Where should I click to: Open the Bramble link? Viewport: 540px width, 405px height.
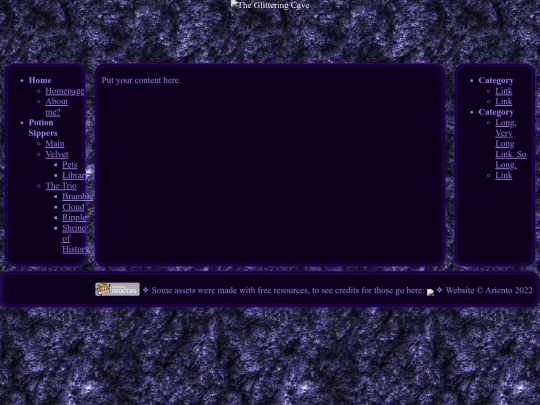[77, 196]
